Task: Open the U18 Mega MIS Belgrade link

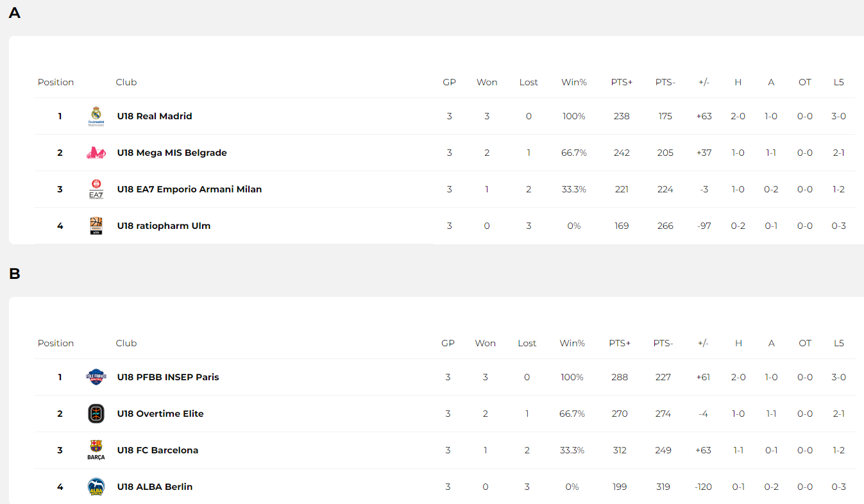Action: click(172, 153)
